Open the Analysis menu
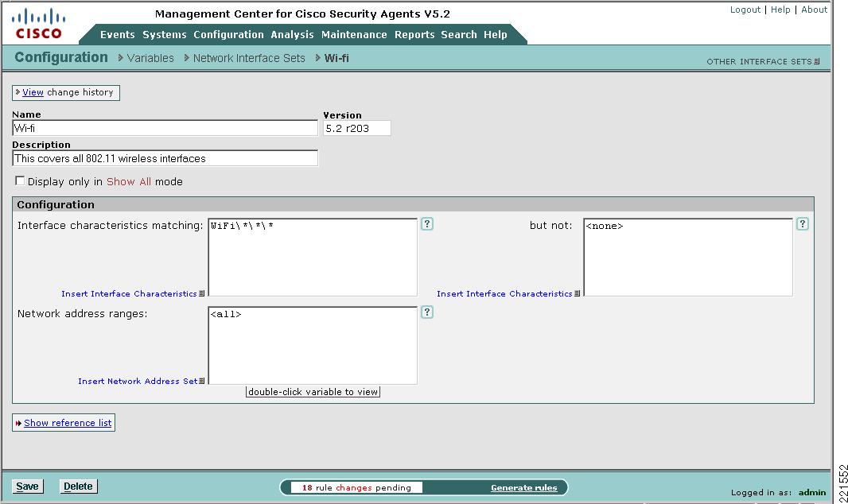The width and height of the screenshot is (848, 504). [292, 34]
